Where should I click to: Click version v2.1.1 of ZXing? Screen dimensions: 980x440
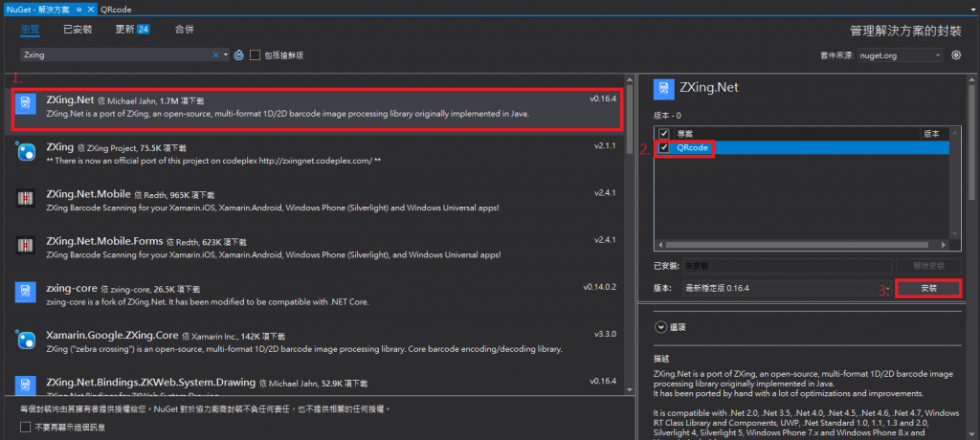[606, 145]
